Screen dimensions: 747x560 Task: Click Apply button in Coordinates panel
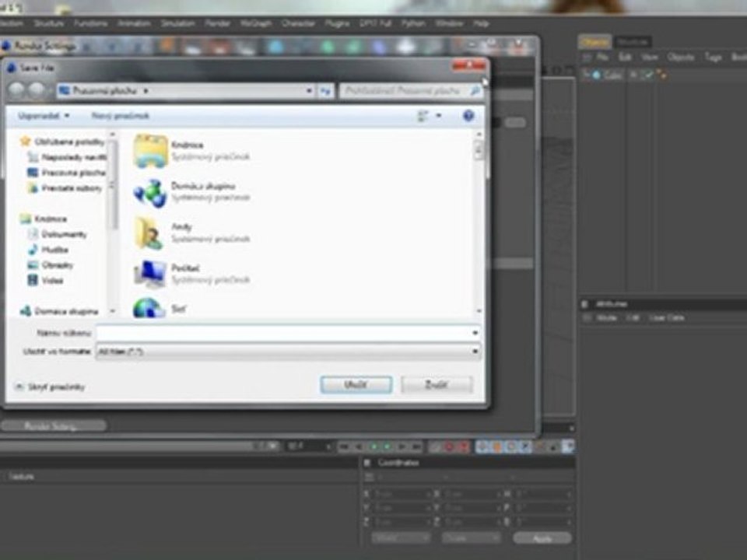[x=542, y=538]
